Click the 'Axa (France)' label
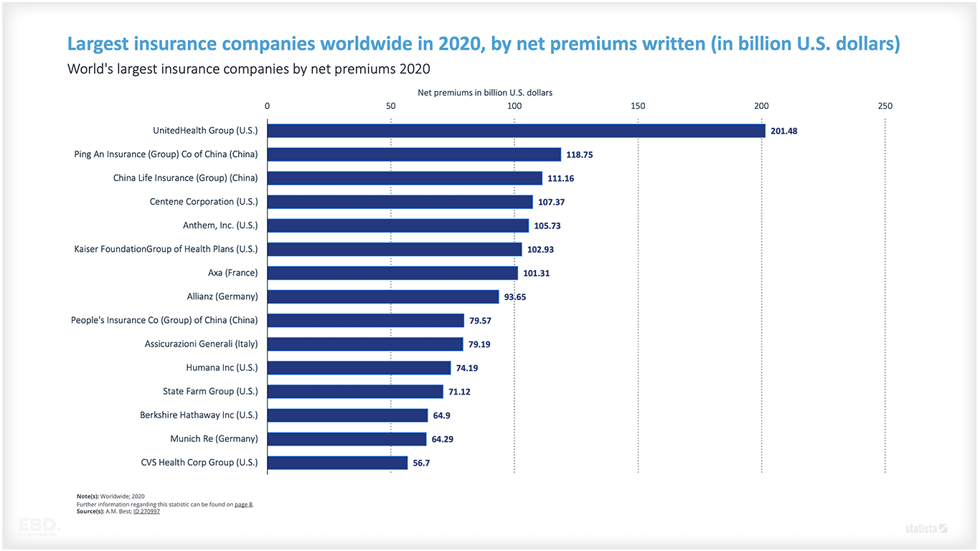 233,273
